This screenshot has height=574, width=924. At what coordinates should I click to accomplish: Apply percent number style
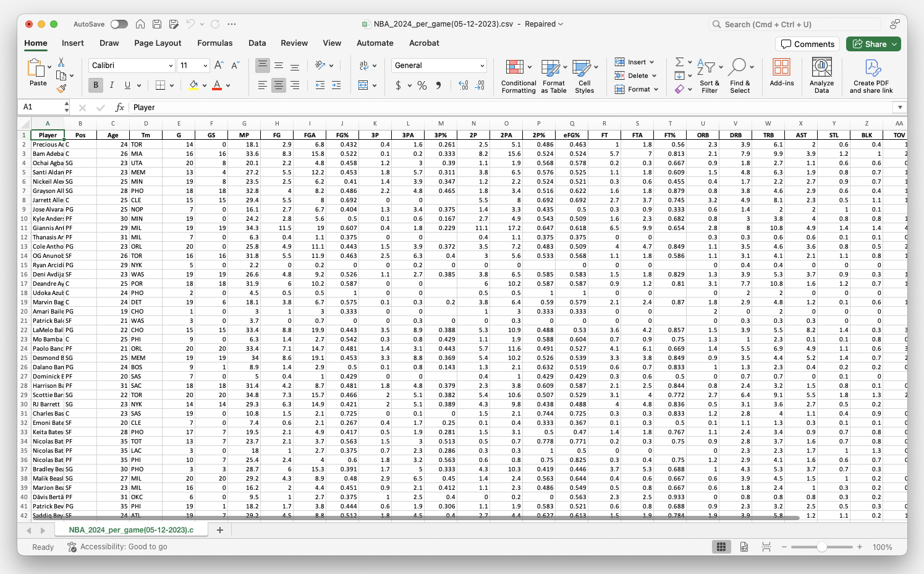point(422,85)
